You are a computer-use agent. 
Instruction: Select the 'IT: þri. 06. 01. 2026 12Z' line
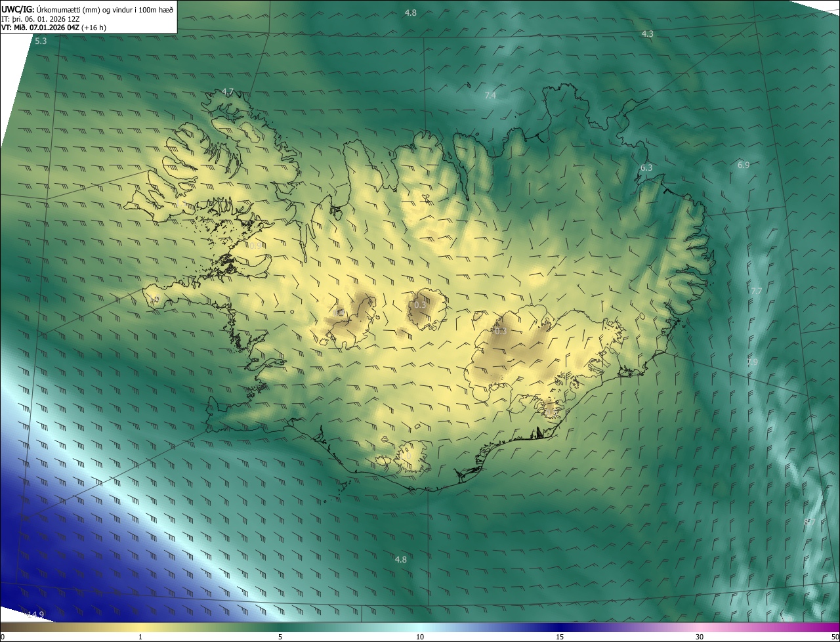pyautogui.click(x=41, y=19)
